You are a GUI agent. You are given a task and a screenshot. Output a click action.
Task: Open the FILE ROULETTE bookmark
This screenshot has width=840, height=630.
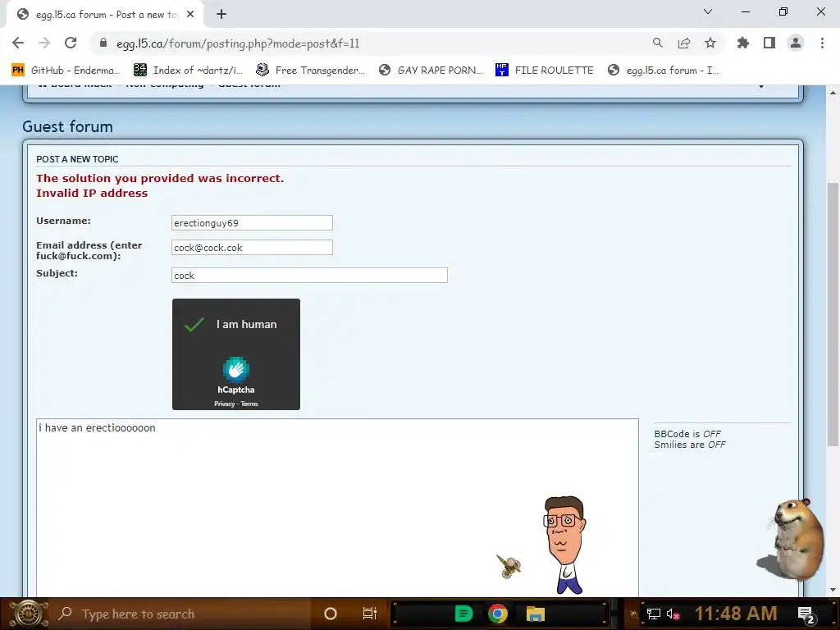point(545,71)
